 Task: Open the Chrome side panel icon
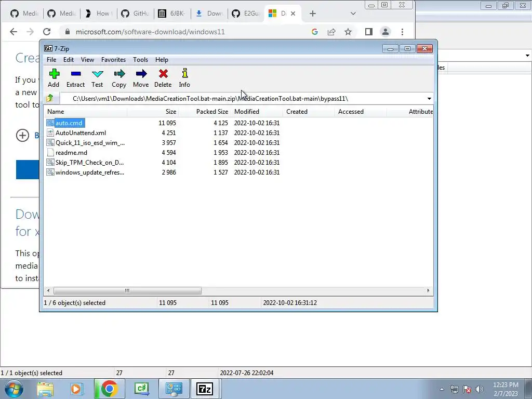click(369, 32)
